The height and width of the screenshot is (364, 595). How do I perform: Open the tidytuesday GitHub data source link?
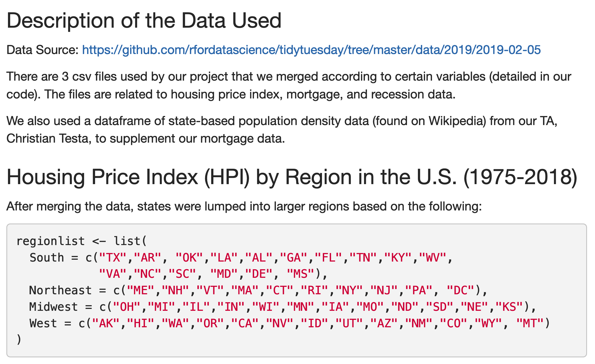tap(311, 50)
